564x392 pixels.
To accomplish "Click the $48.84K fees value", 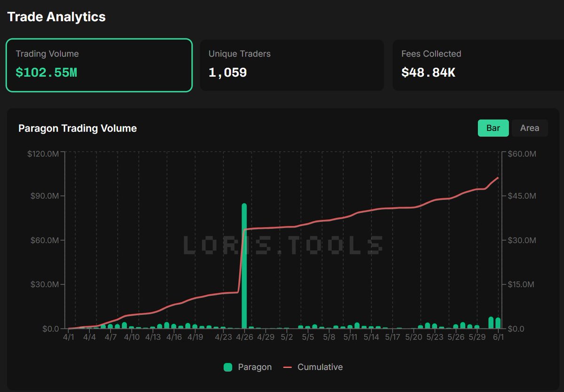I will (428, 73).
